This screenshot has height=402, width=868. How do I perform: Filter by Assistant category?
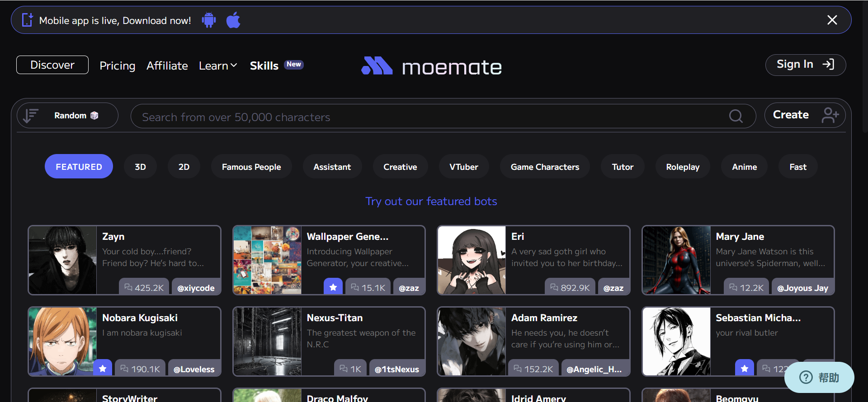coord(332,166)
